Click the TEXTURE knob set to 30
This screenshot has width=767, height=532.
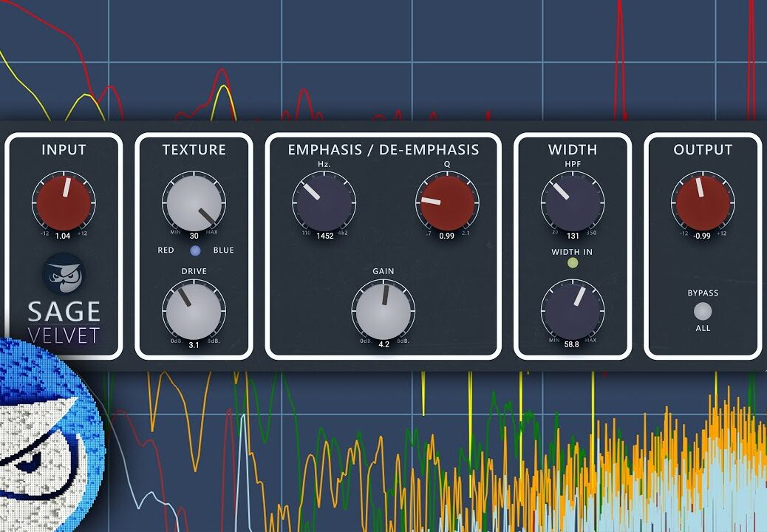pos(194,202)
